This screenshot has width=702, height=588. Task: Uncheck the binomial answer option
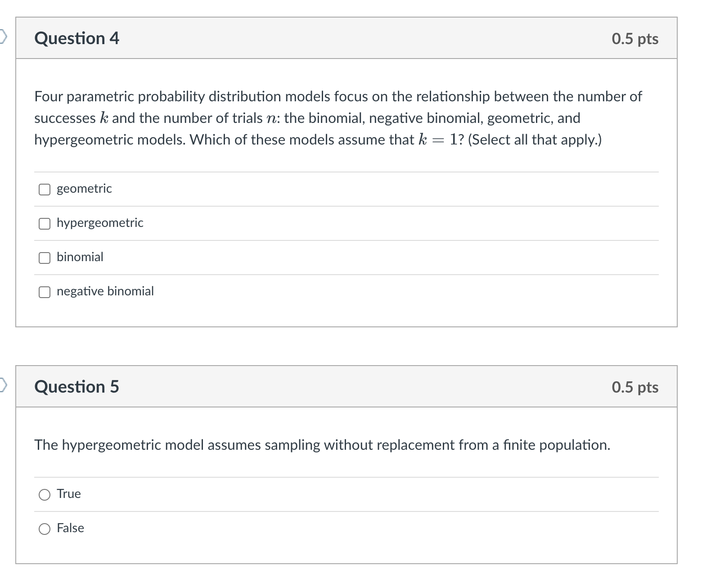(x=44, y=258)
